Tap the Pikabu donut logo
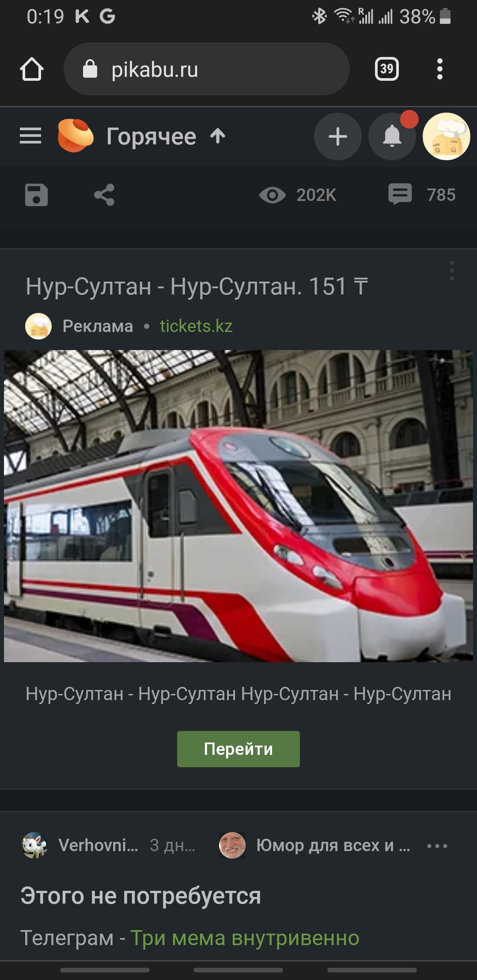The image size is (477, 980). pyautogui.click(x=76, y=136)
